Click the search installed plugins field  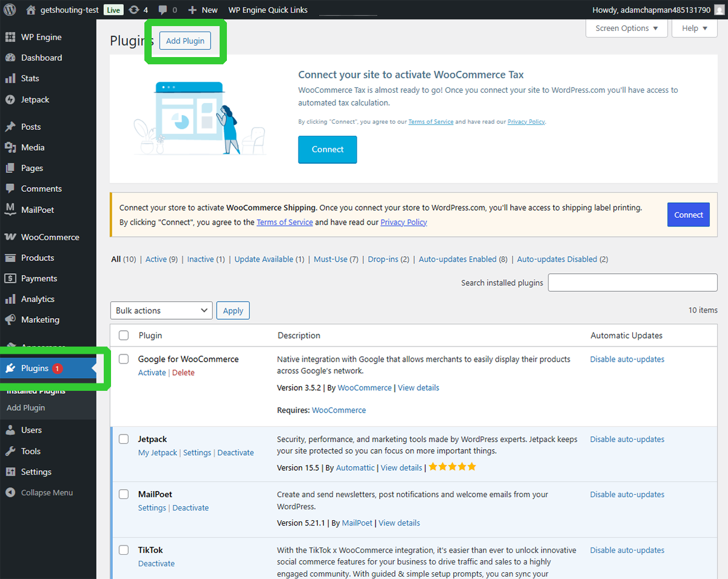(x=633, y=282)
